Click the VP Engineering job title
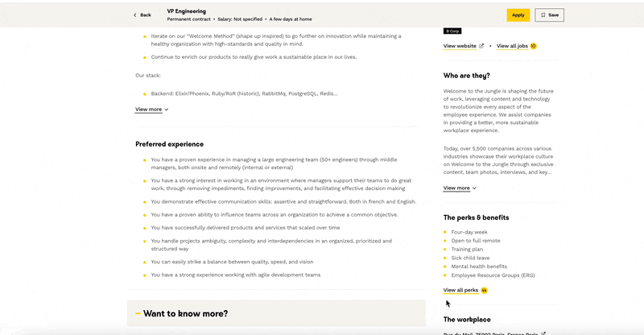The height and width of the screenshot is (335, 644). pos(187,11)
